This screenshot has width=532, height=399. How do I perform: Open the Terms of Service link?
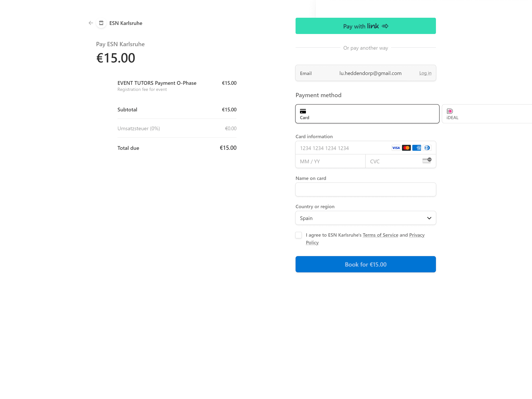point(380,235)
